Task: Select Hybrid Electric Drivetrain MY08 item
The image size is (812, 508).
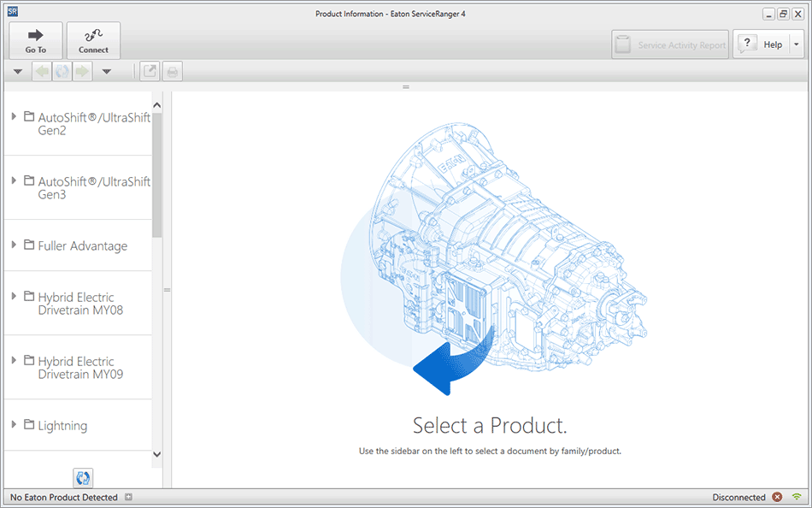Action: click(x=81, y=304)
